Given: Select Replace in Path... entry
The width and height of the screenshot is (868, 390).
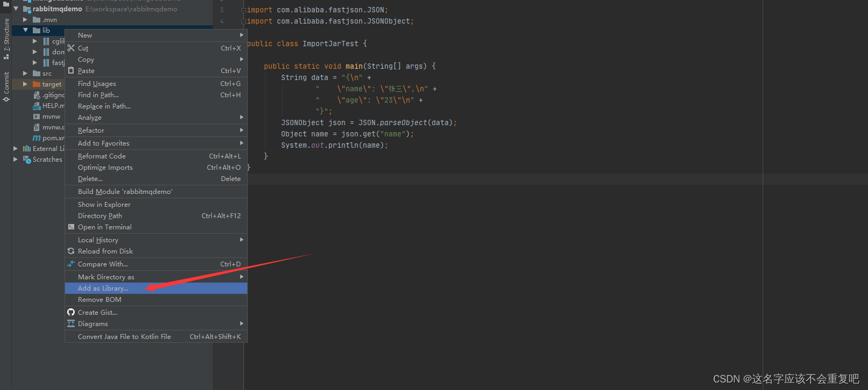Looking at the screenshot, I should [x=156, y=106].
